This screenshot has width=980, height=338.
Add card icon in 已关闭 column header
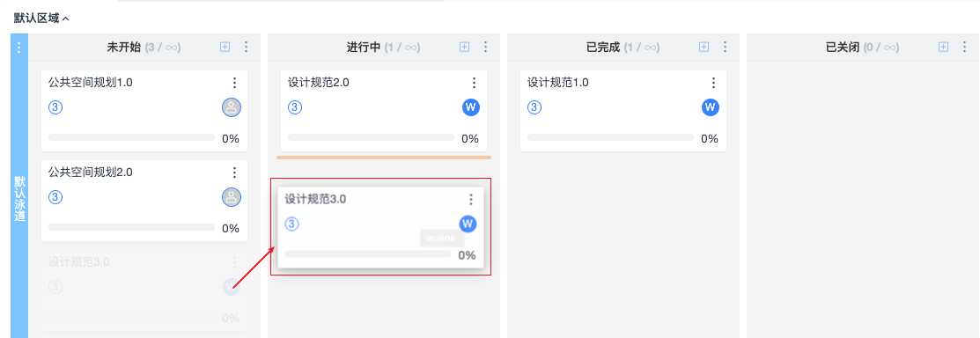tap(944, 47)
